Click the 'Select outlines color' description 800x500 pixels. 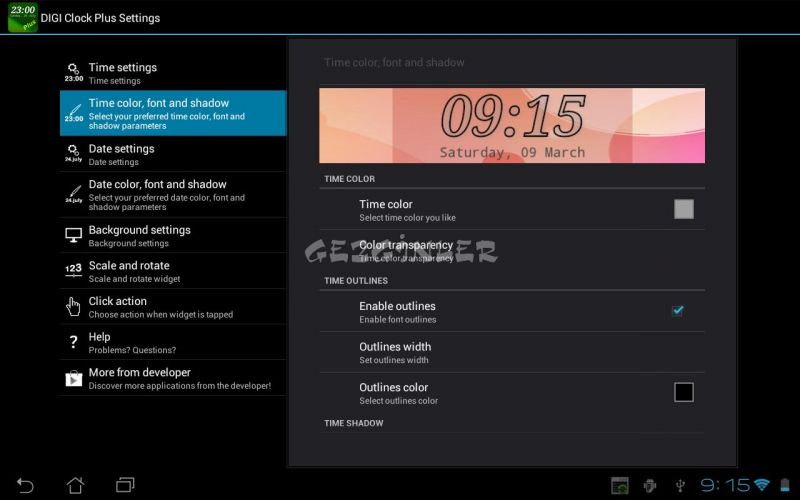coord(398,401)
